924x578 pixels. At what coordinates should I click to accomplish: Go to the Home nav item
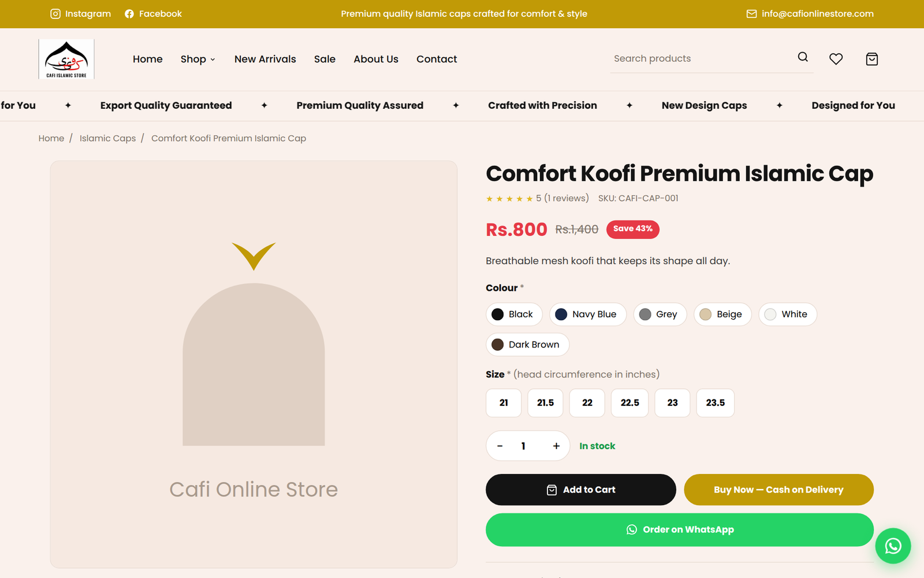(x=148, y=59)
